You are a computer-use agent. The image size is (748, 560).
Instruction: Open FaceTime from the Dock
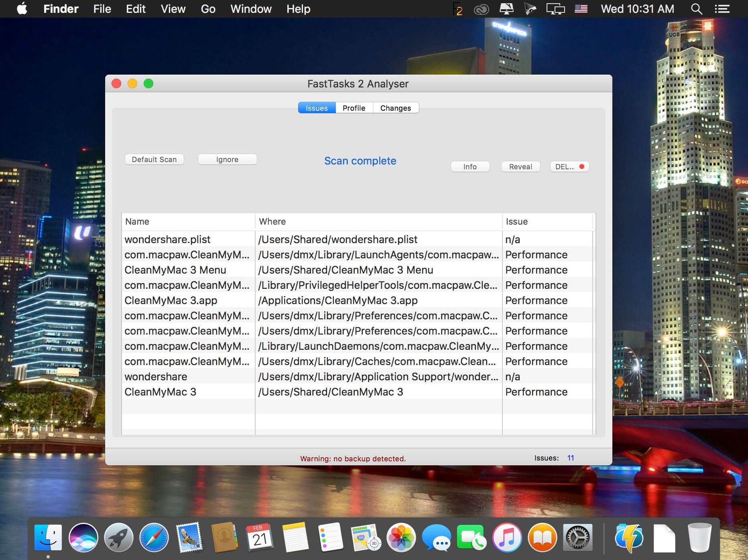(472, 537)
